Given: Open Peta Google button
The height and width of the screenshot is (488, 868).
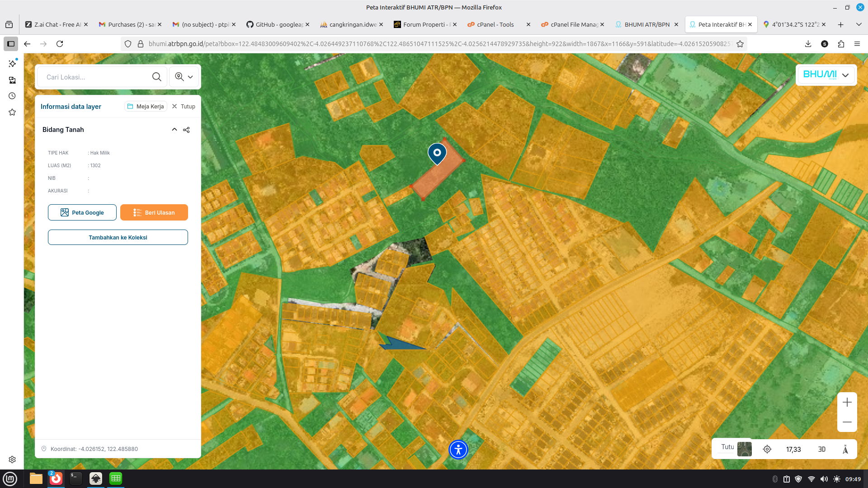Looking at the screenshot, I should click(x=82, y=212).
